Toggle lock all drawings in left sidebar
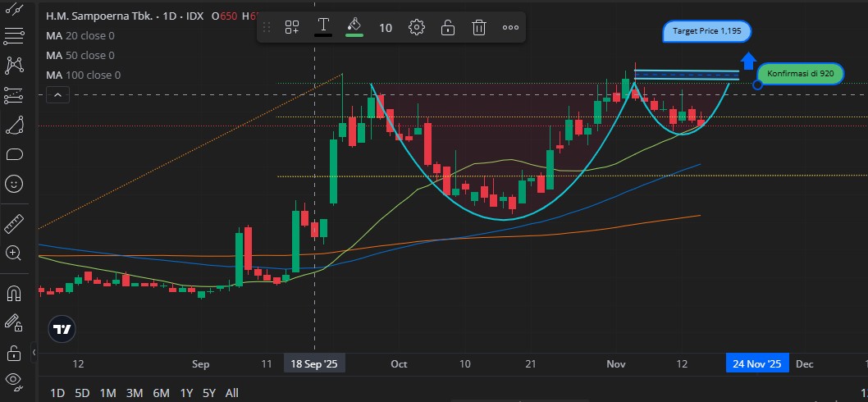 tap(14, 353)
